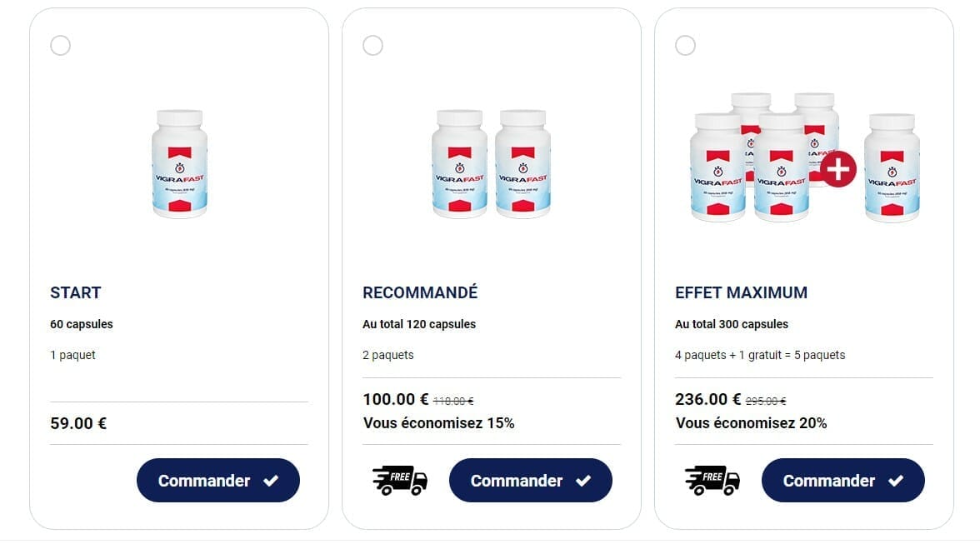Click the free shipping truck icon under RECOMMANDÉ
The width and height of the screenshot is (980, 544).
coord(400,481)
